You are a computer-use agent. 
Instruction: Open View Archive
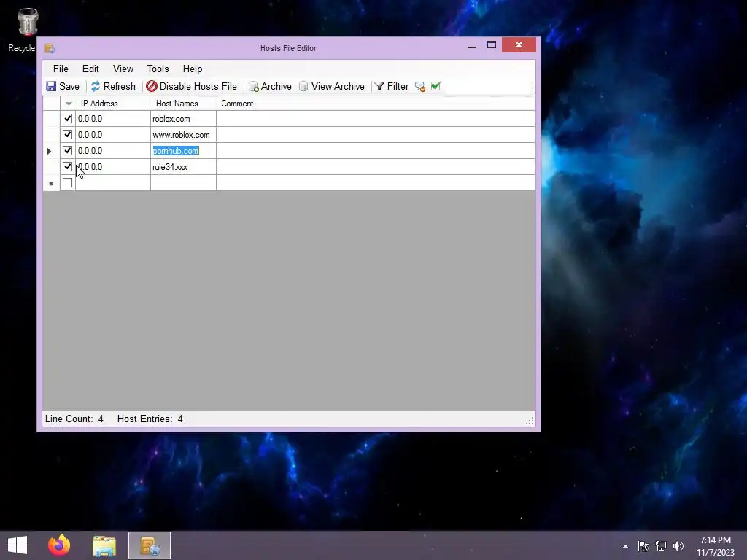pyautogui.click(x=332, y=86)
